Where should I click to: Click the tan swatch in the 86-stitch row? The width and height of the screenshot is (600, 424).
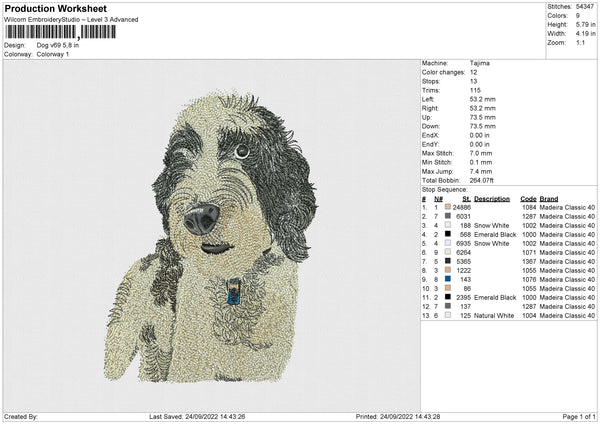click(447, 288)
